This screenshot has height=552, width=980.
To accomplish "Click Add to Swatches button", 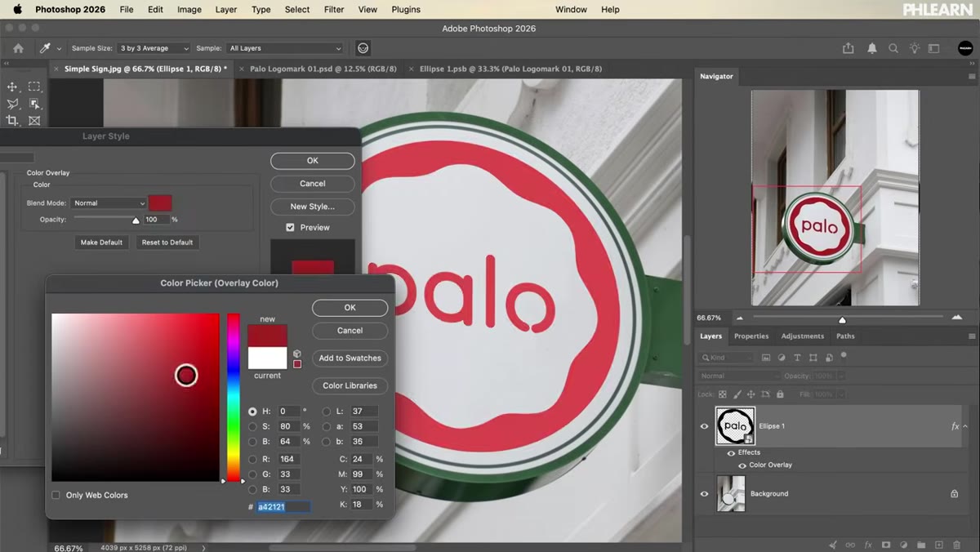I will coord(350,358).
